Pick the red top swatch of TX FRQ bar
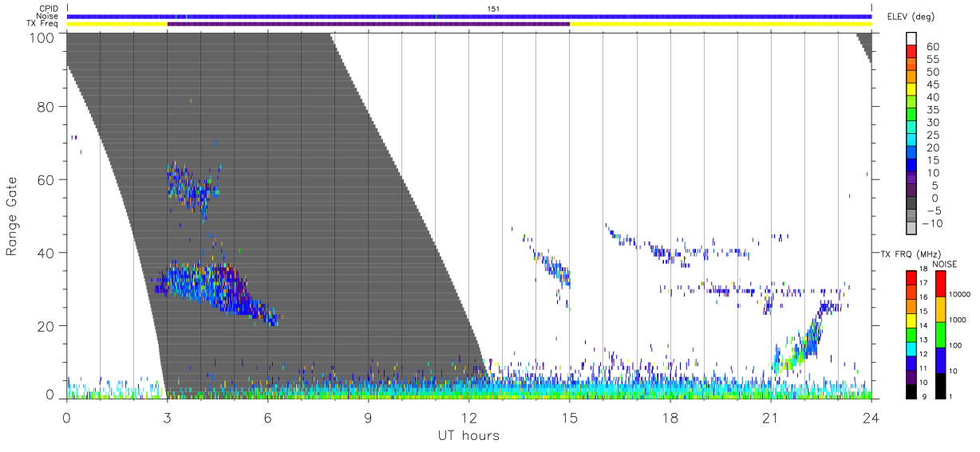Image resolution: width=980 pixels, height=452 pixels. 911,277
